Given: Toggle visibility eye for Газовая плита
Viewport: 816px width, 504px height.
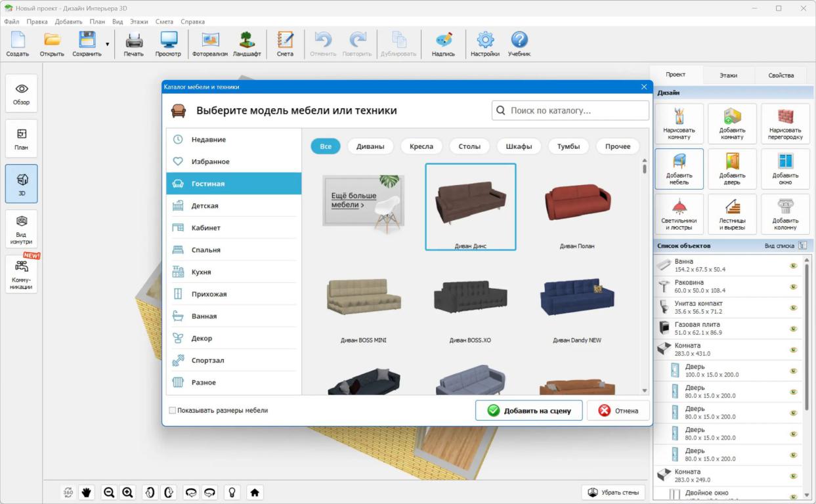Looking at the screenshot, I should tap(793, 329).
